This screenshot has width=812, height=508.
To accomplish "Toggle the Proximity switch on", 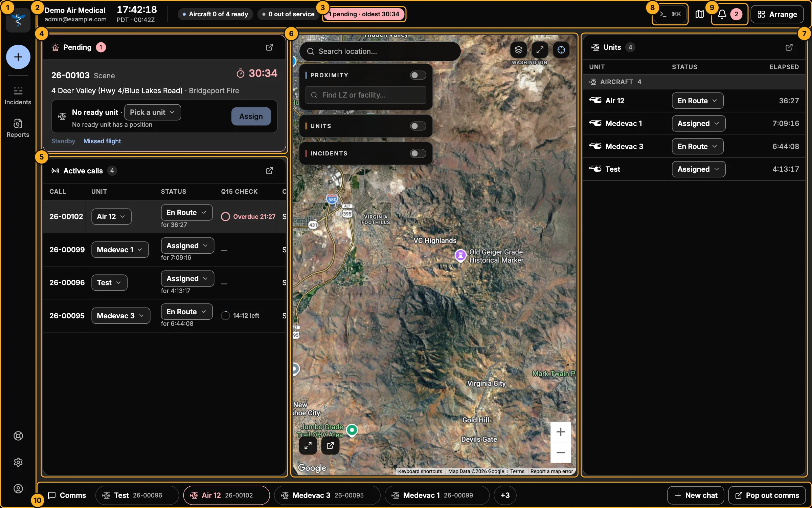I will click(x=418, y=75).
